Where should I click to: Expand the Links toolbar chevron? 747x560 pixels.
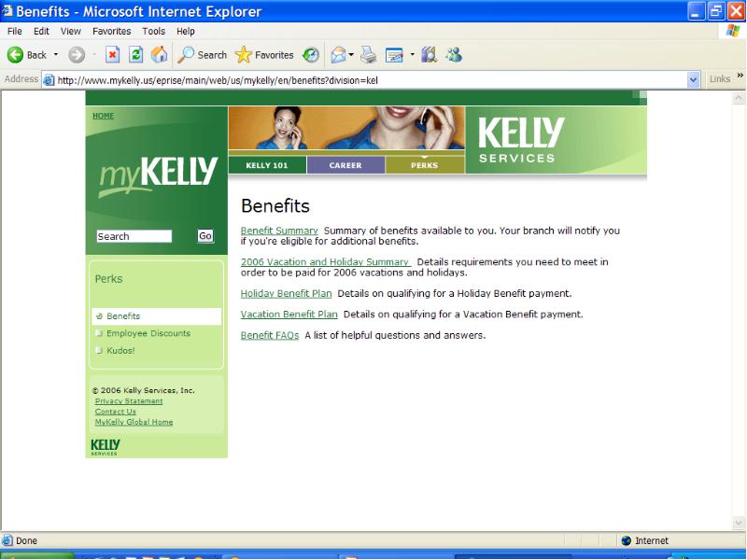740,76
